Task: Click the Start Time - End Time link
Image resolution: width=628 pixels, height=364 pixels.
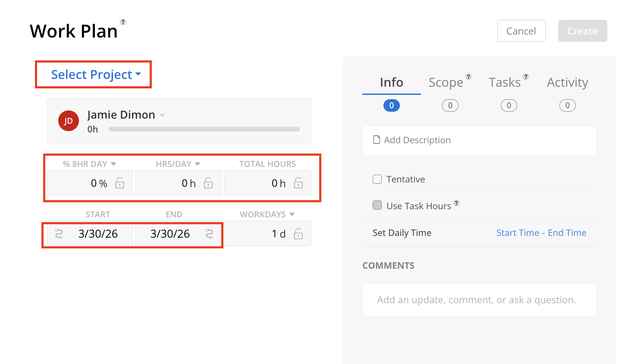Action: click(x=541, y=233)
